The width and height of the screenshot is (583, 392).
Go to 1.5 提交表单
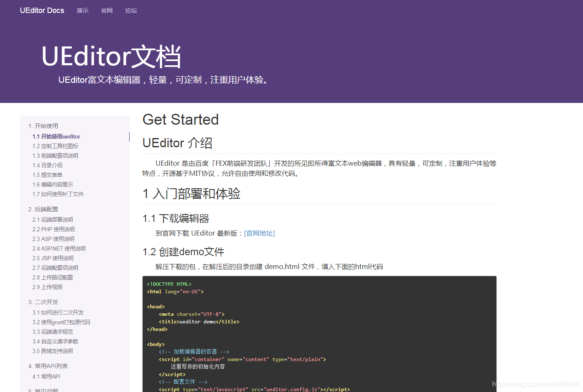click(x=47, y=175)
